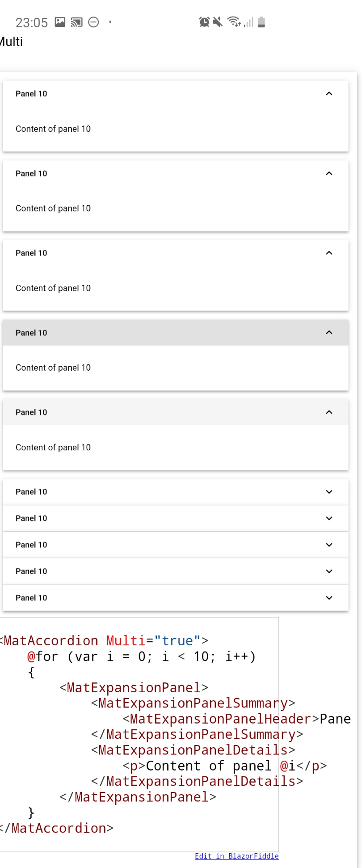This screenshot has height=868, width=362.
Task: Open Edit in BlazorFiddle
Action: coord(237,856)
